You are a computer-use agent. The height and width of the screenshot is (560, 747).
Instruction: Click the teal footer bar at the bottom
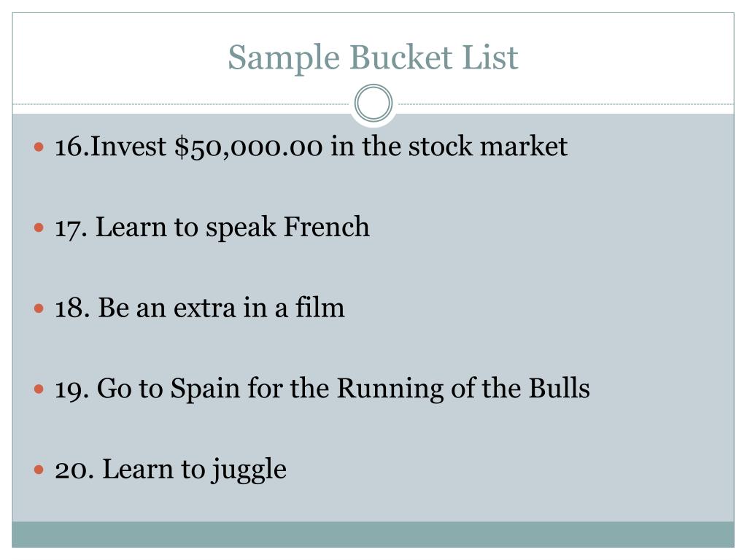pos(373,534)
